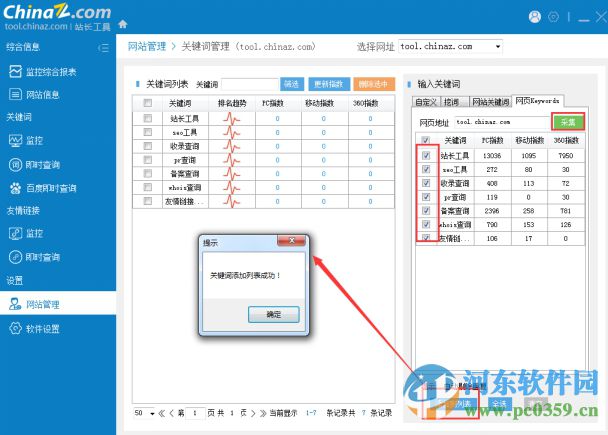608x435 pixels.
Task: Click the 筛选 filter button
Action: click(x=291, y=84)
